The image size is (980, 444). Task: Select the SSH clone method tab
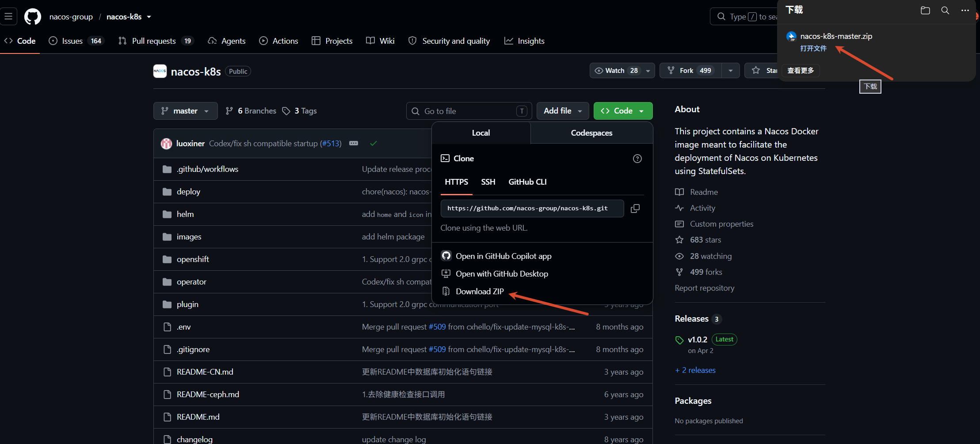(488, 182)
